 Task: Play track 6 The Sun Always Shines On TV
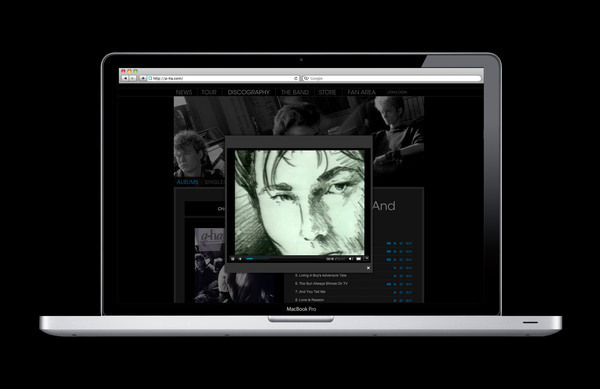395,284
